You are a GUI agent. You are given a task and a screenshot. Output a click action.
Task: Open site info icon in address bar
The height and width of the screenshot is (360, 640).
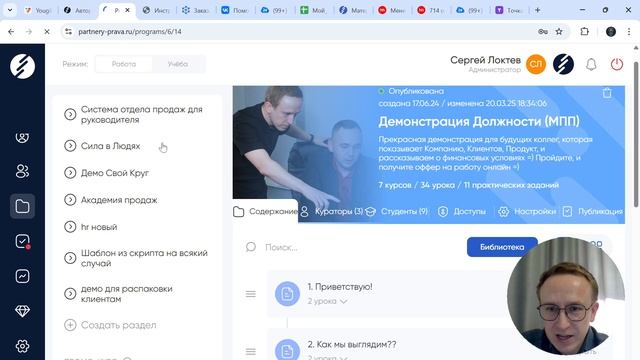click(x=69, y=31)
